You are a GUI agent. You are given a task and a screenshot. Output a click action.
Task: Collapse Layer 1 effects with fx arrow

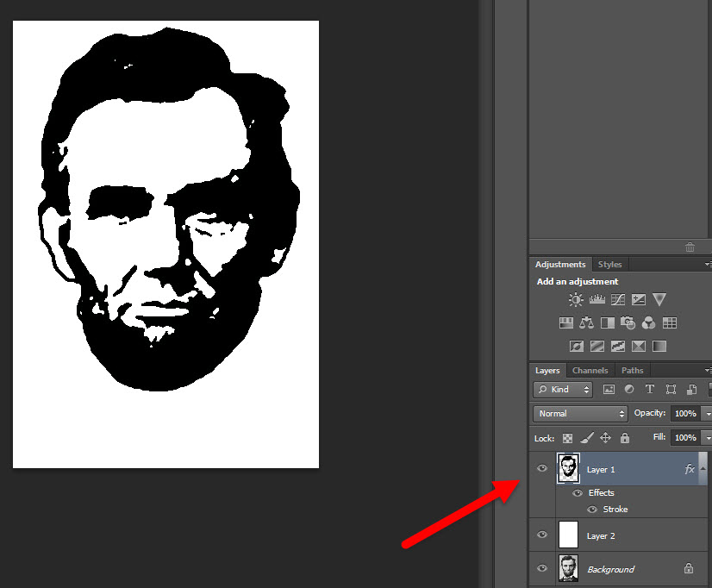click(x=703, y=469)
